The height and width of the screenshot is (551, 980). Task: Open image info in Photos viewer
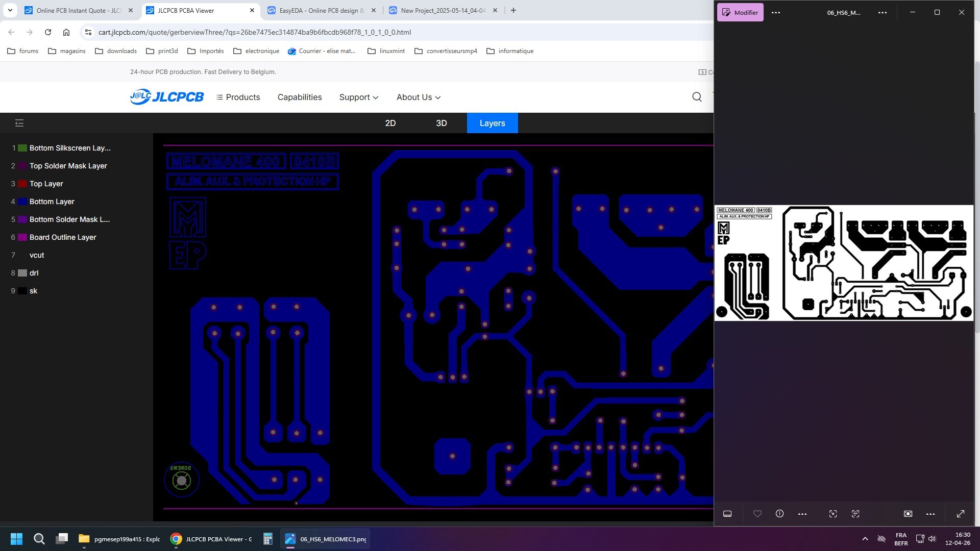pos(779,514)
